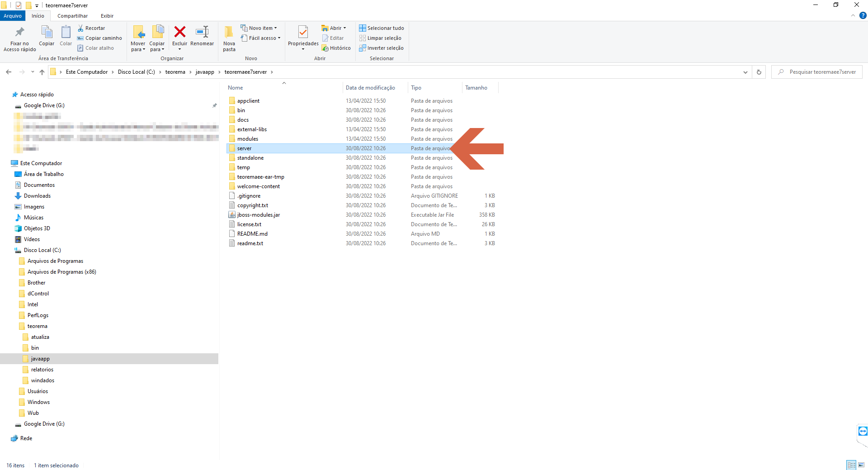Viewport: 868px width, 470px height.
Task: Open the quick access toolbar customize dropdown
Action: [37, 6]
